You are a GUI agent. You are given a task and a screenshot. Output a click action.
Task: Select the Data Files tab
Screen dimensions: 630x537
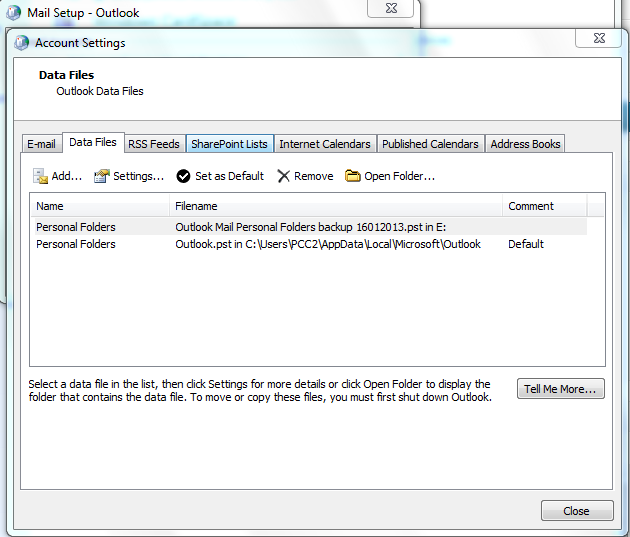(x=93, y=142)
